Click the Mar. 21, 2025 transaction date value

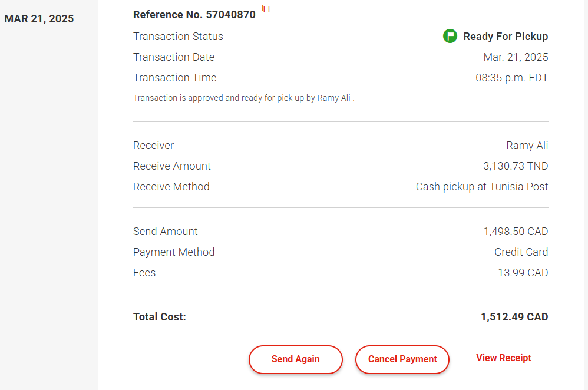516,57
